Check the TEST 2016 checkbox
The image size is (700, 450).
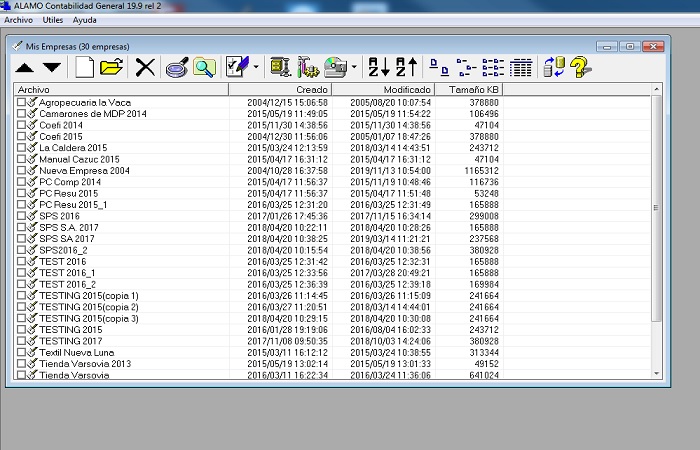21,261
